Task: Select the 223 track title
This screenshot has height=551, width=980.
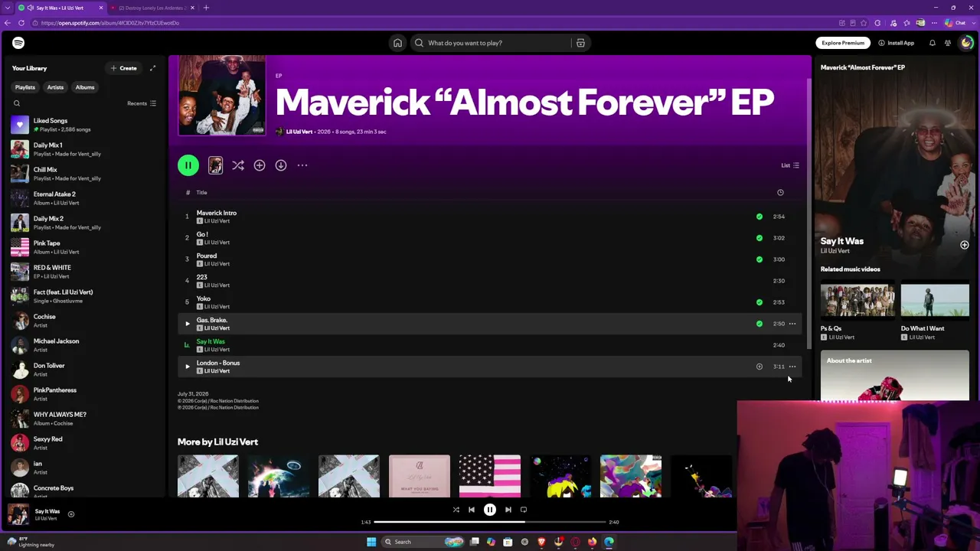Action: tap(201, 277)
